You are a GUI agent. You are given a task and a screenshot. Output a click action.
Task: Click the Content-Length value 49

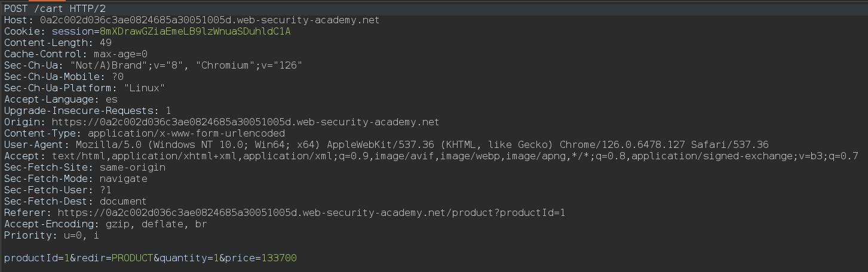pyautogui.click(x=106, y=42)
